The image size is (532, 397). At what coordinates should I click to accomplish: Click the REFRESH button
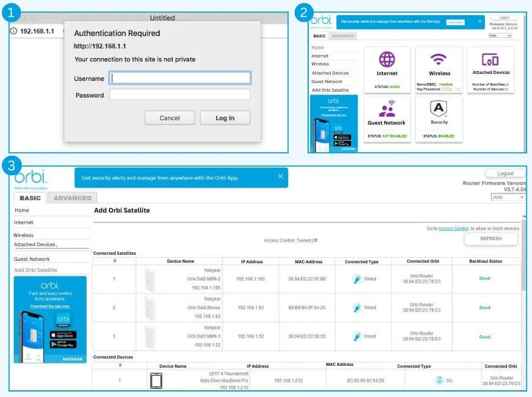490,239
